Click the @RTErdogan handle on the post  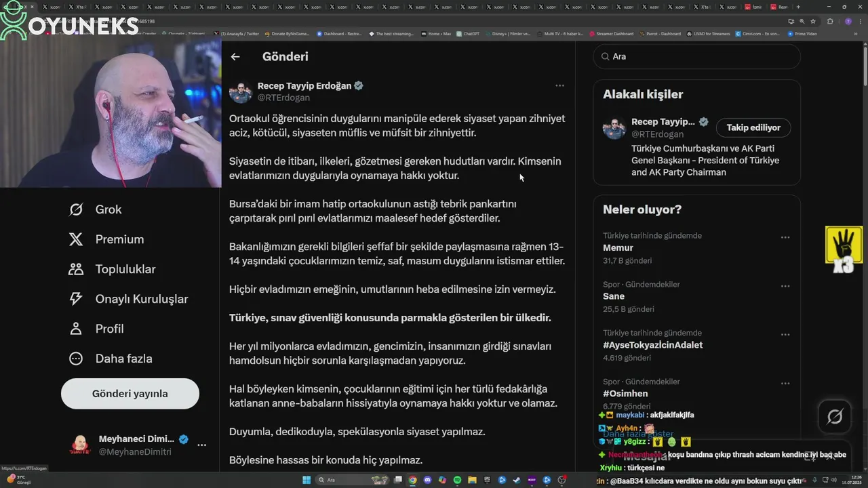click(x=283, y=98)
